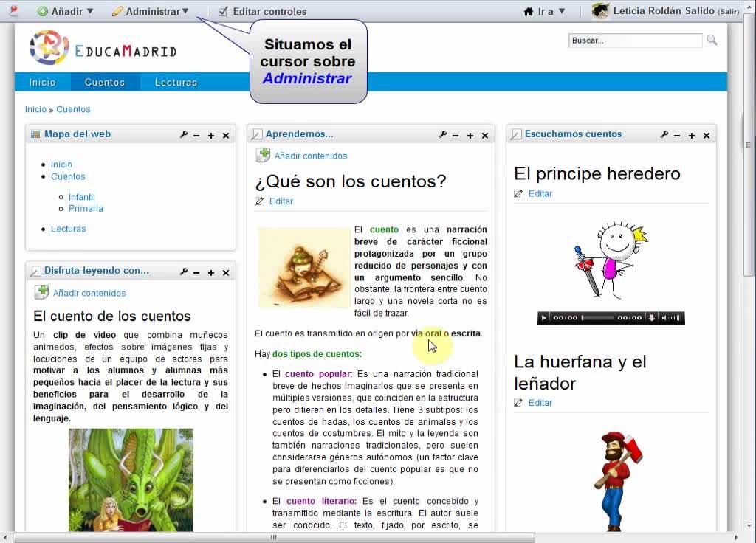Maximize the Mapa del web portlet
The height and width of the screenshot is (543, 756).
tap(211, 136)
